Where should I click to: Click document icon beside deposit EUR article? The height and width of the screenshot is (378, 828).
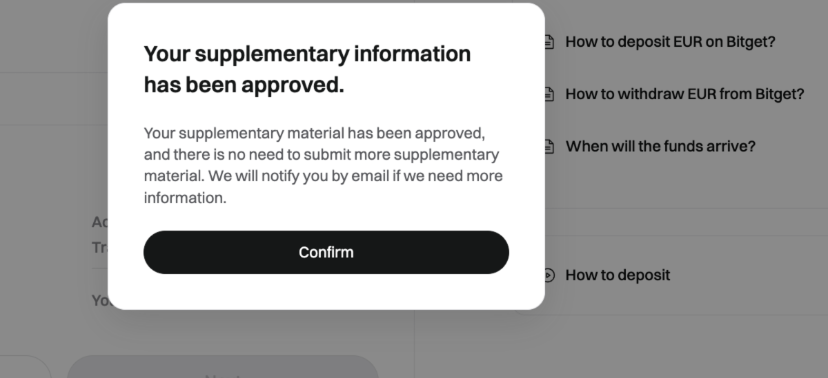tap(550, 42)
